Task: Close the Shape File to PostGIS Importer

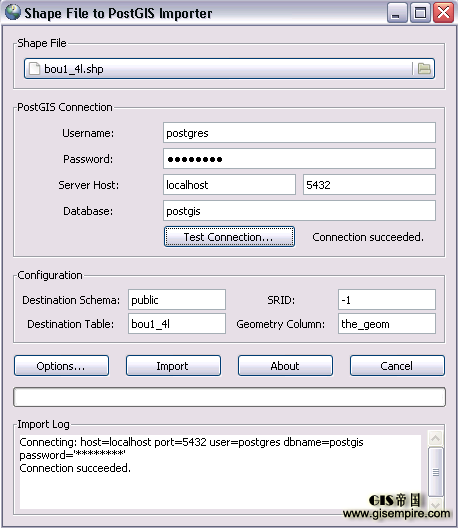Action: [443, 13]
